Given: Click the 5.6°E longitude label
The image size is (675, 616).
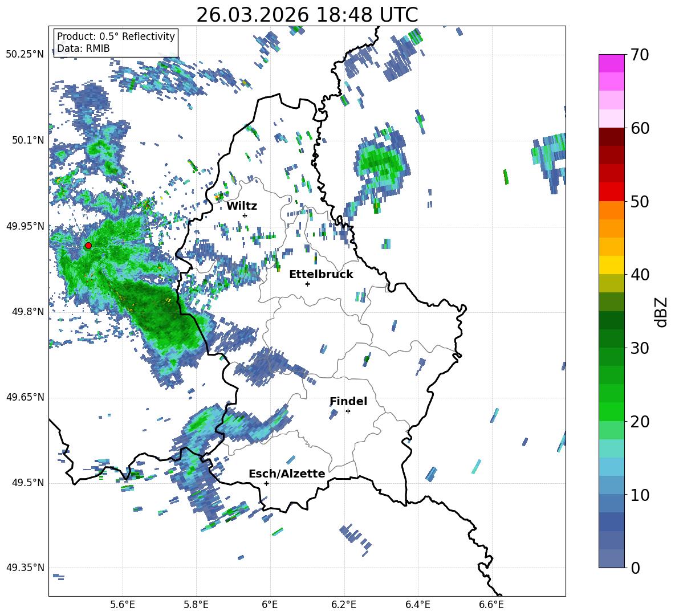Looking at the screenshot, I should tap(123, 605).
